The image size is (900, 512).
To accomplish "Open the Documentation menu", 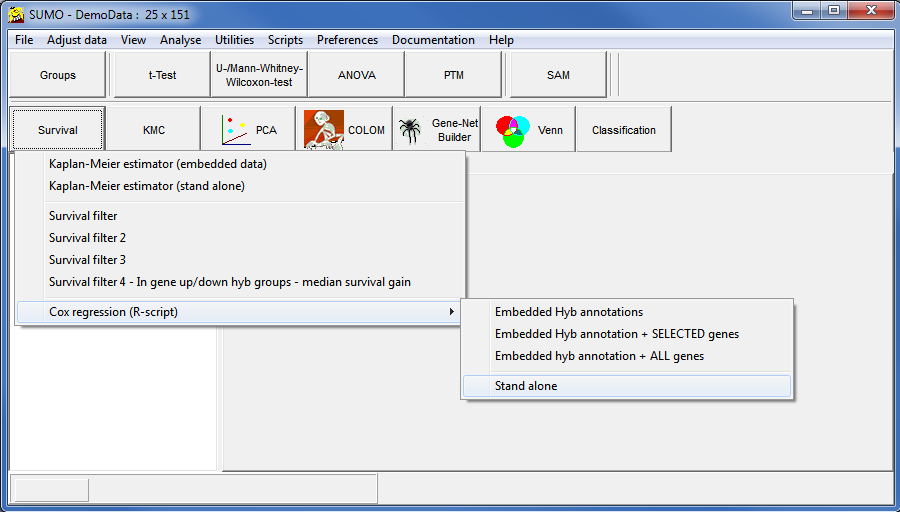I will click(x=433, y=40).
